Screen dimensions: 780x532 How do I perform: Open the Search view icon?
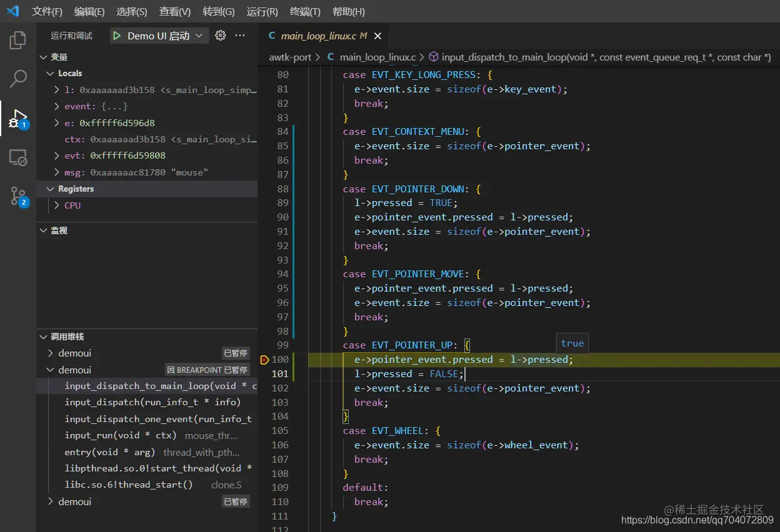click(x=18, y=79)
